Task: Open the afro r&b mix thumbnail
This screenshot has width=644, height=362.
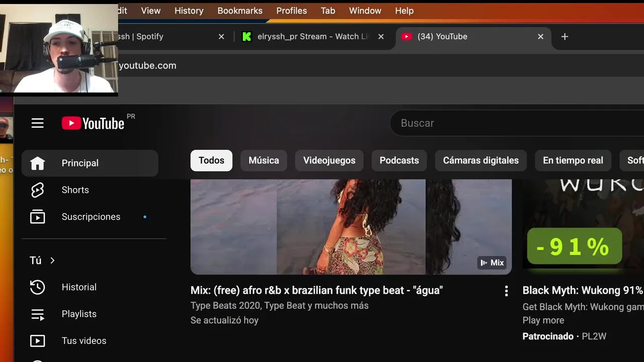Action: [351, 227]
